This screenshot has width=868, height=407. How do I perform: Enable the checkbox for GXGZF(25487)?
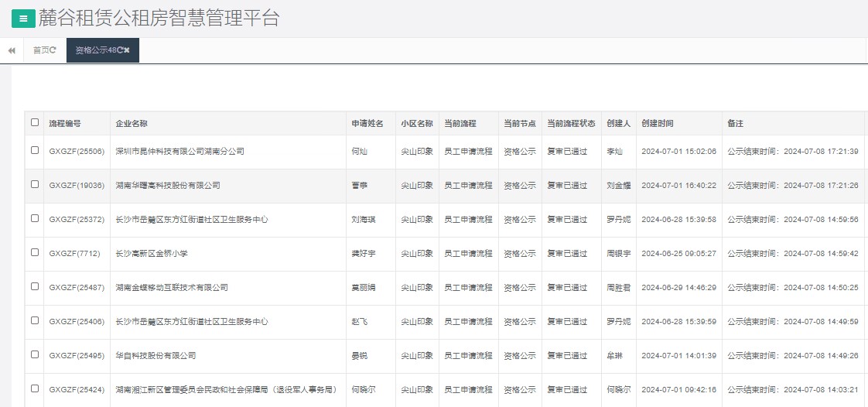(35, 287)
